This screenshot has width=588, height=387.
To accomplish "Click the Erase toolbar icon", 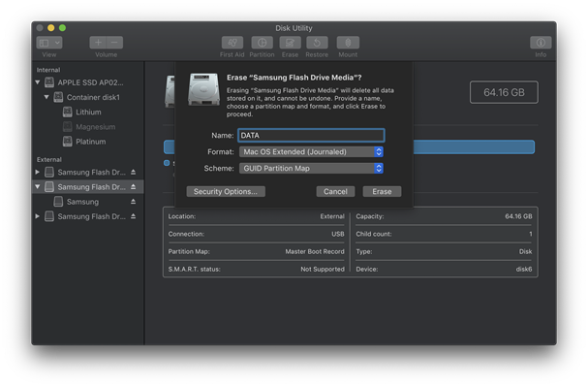I will point(290,43).
